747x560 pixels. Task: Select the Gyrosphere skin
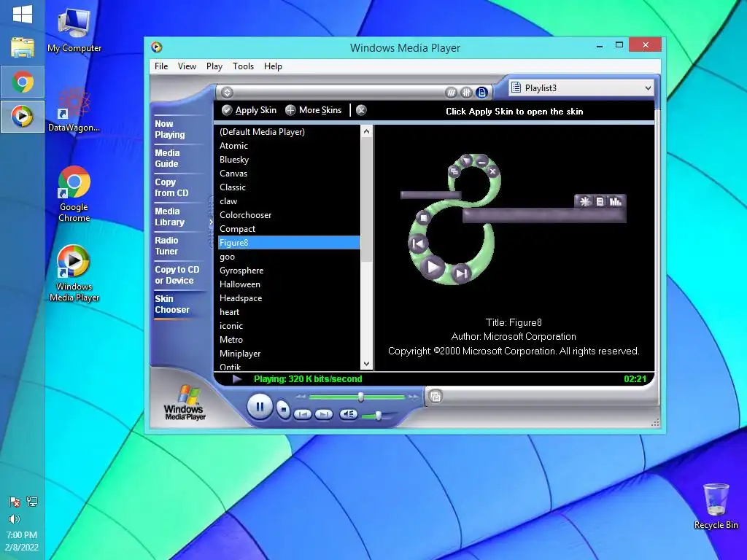click(289, 270)
